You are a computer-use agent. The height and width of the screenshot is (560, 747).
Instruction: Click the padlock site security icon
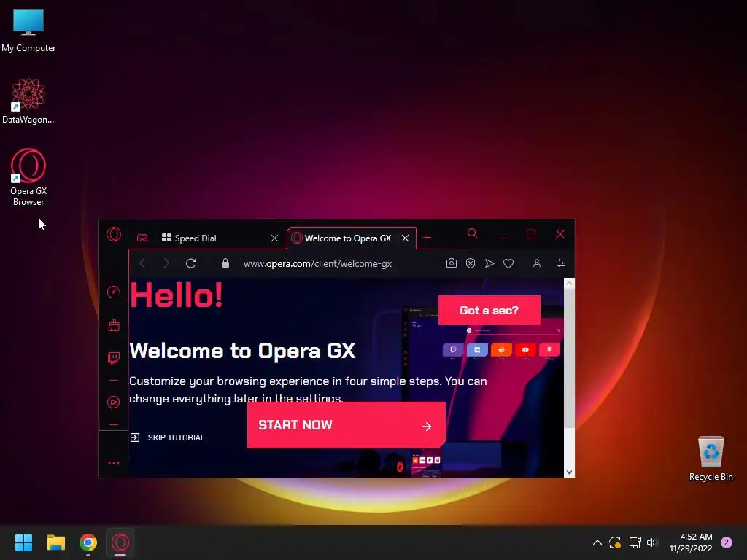[225, 262]
